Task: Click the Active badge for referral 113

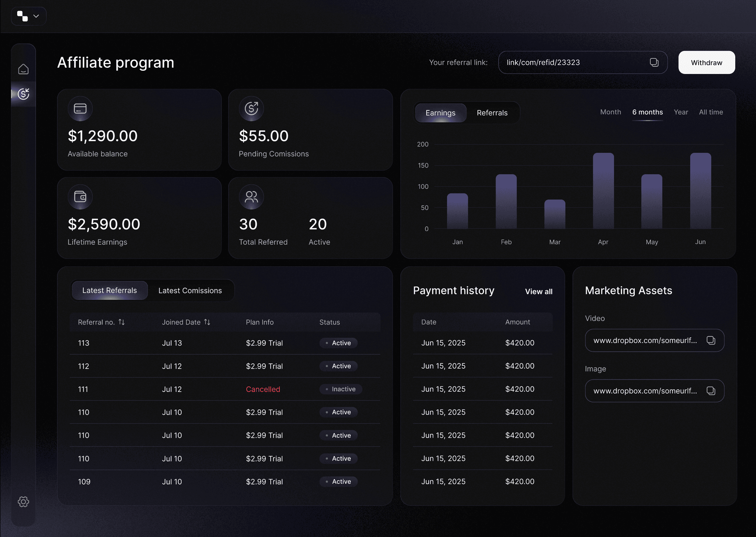Action: coord(338,343)
